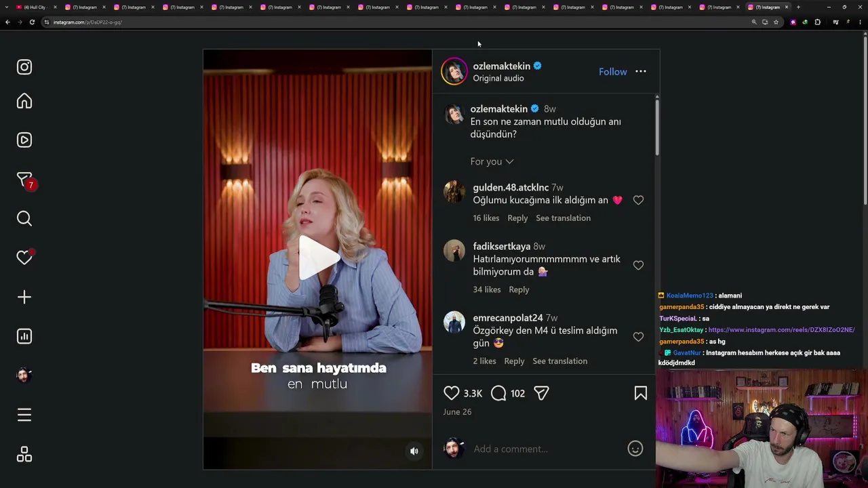Open the Instagram reels link in chat
This screenshot has width=868, height=488.
pyautogui.click(x=781, y=330)
